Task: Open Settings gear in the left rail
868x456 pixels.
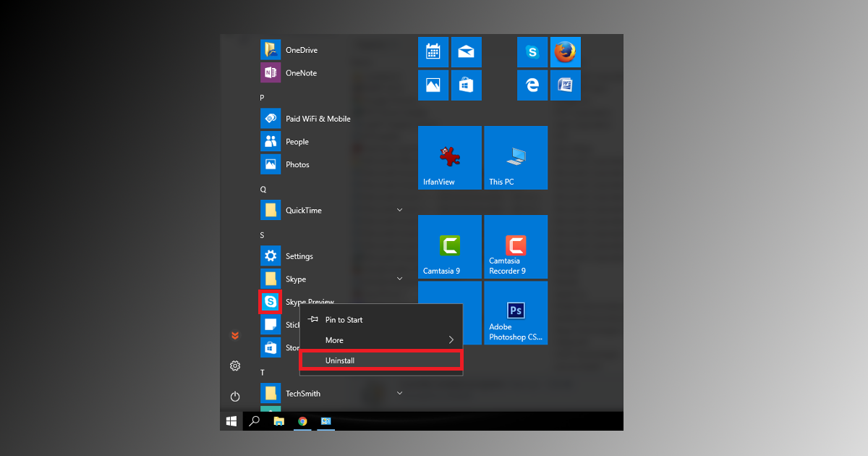Action: 235,366
